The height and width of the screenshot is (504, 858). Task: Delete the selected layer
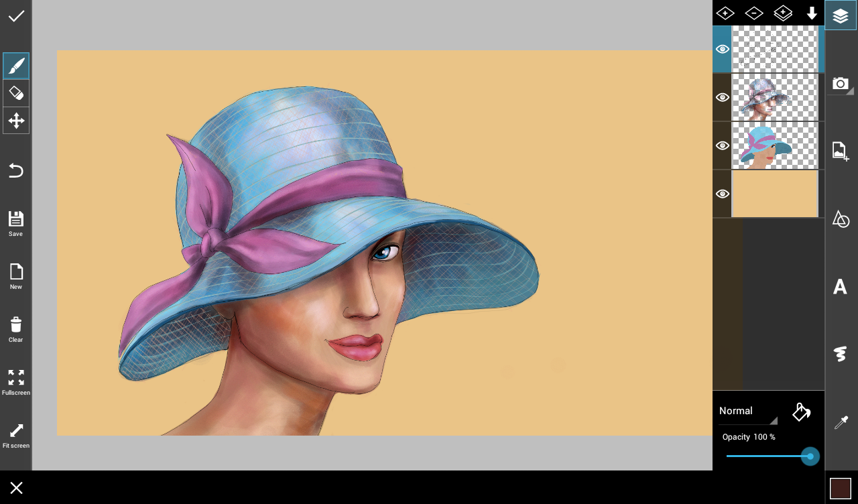[754, 13]
